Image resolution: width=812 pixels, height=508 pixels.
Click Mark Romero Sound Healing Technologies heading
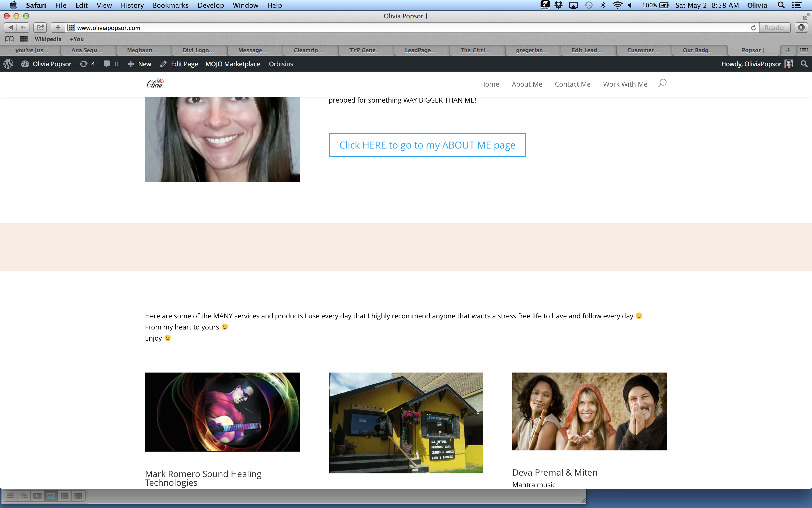point(203,478)
